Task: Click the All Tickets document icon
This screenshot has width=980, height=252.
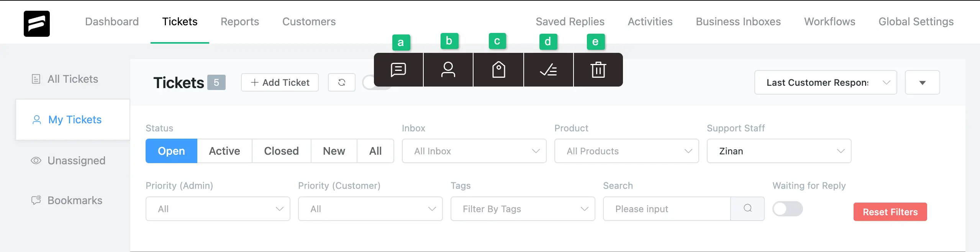Action: pyautogui.click(x=36, y=79)
